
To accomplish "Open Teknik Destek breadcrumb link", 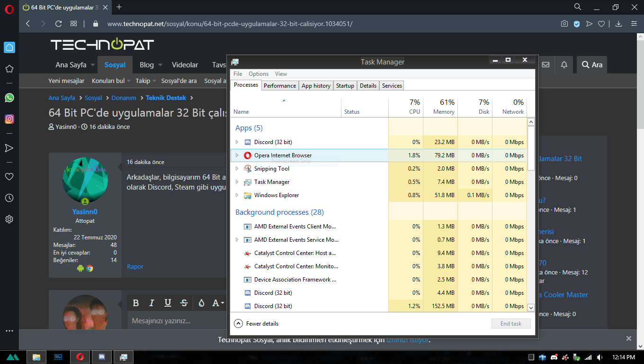I will (x=166, y=98).
